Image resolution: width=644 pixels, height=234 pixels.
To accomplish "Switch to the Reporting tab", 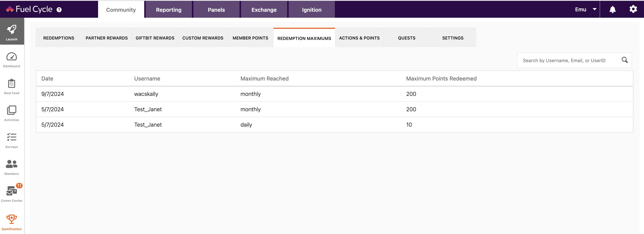I will (169, 9).
